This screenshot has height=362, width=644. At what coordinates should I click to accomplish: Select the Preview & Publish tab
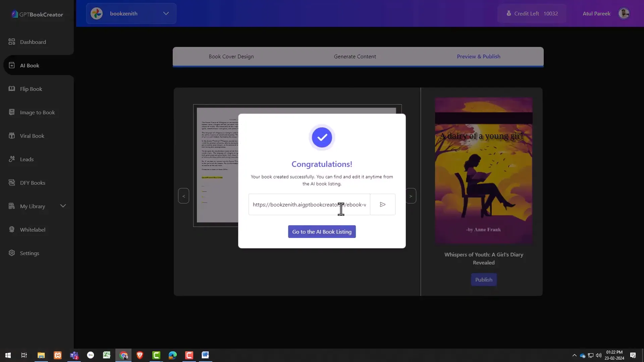tap(479, 56)
